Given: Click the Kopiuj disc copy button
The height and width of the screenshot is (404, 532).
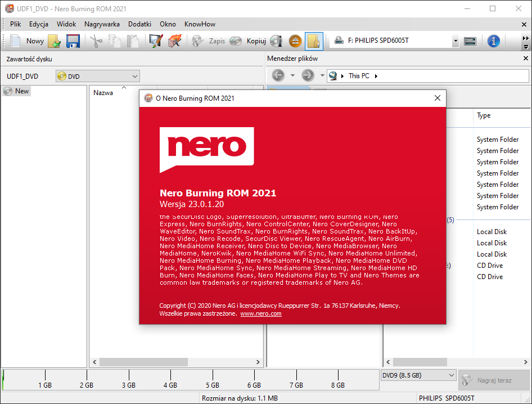Looking at the screenshot, I should tap(247, 41).
